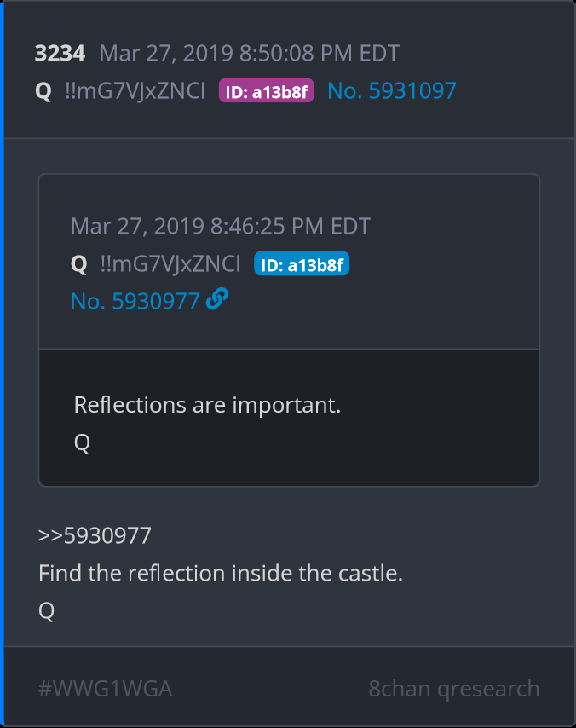Click the tripcode in the quoted post
576x728 pixels.
tap(170, 265)
